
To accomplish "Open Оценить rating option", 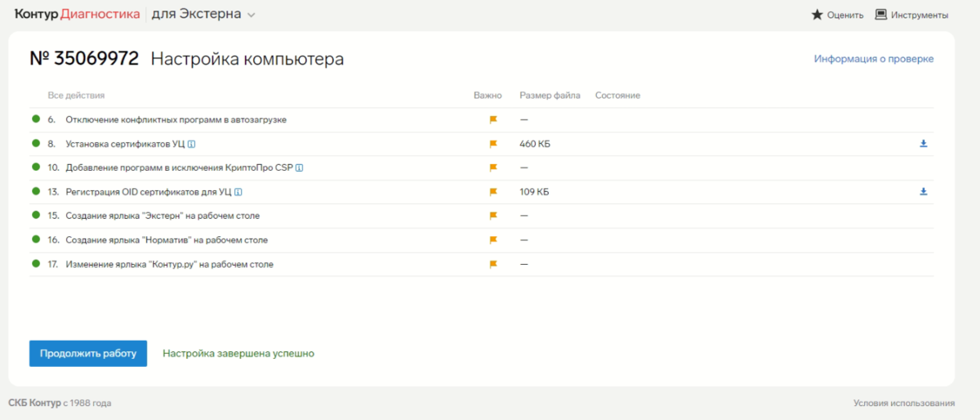I will point(837,15).
